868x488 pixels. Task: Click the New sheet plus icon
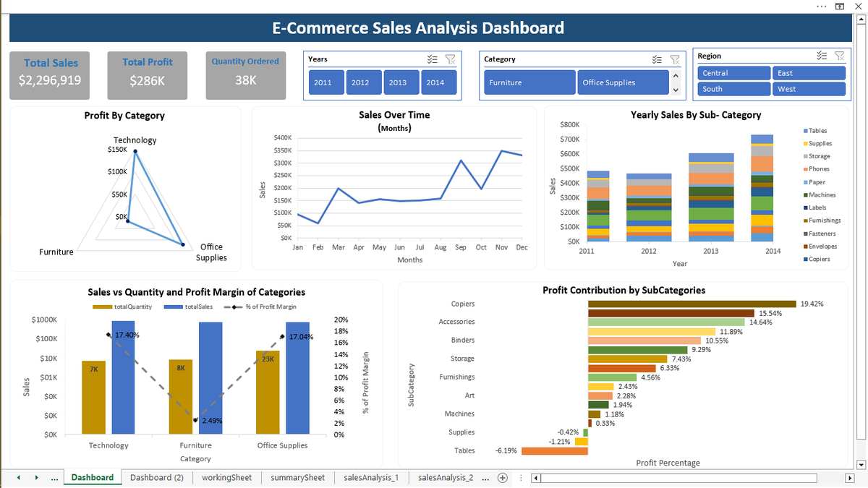pyautogui.click(x=502, y=477)
